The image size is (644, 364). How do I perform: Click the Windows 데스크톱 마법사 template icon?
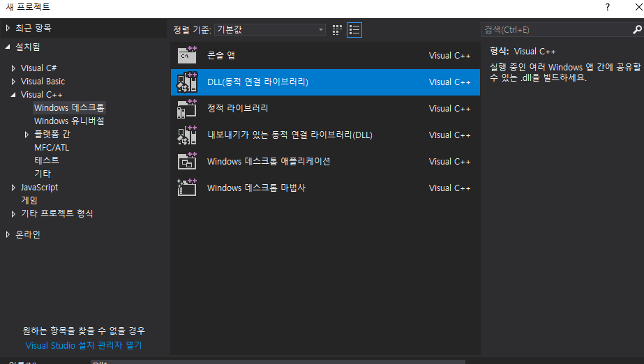[187, 188]
